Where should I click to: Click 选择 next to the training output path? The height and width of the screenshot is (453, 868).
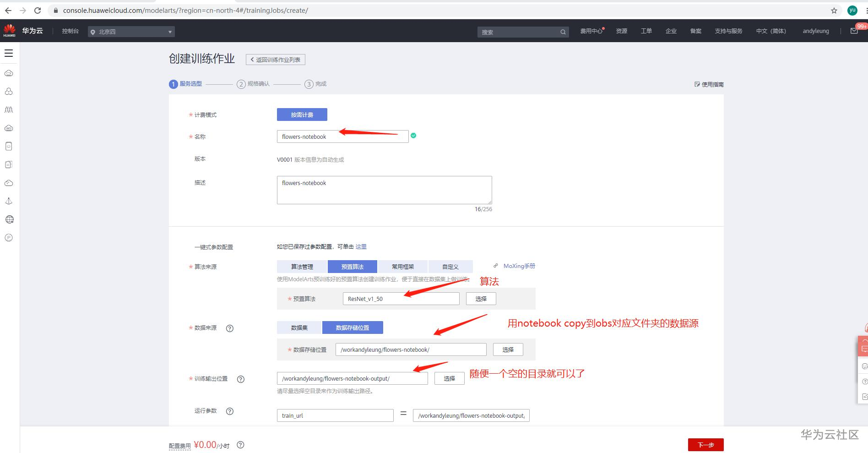click(x=450, y=378)
